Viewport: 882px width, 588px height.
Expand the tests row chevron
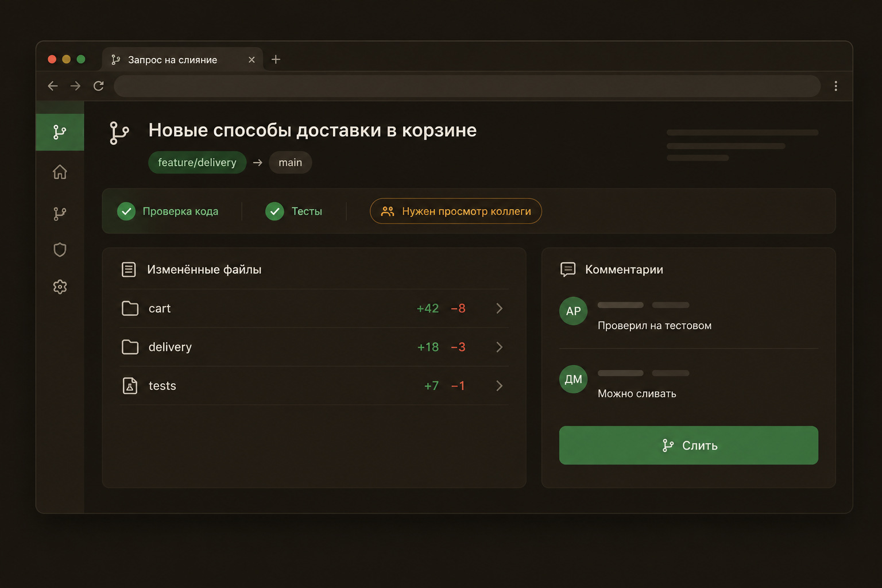(499, 386)
